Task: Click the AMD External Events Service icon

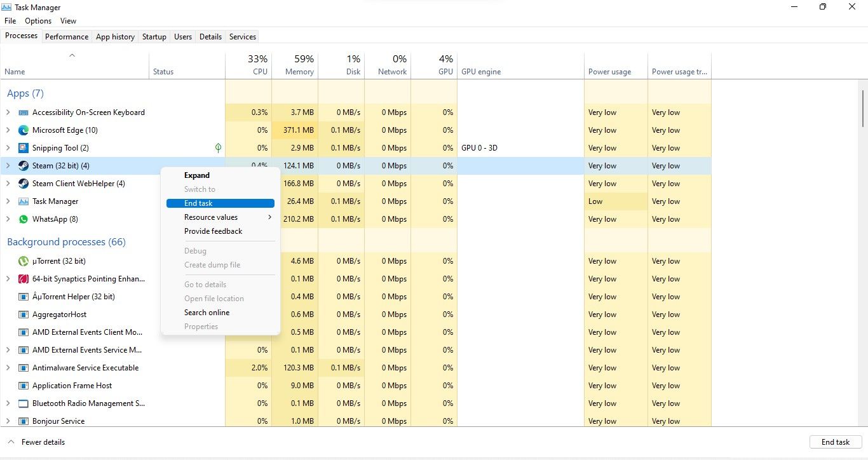Action: [x=24, y=350]
